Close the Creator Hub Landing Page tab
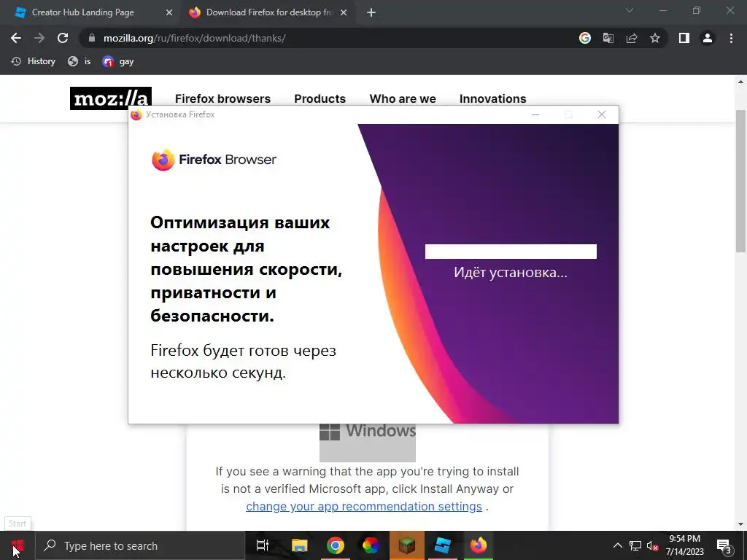The height and width of the screenshot is (560, 747). [x=169, y=12]
